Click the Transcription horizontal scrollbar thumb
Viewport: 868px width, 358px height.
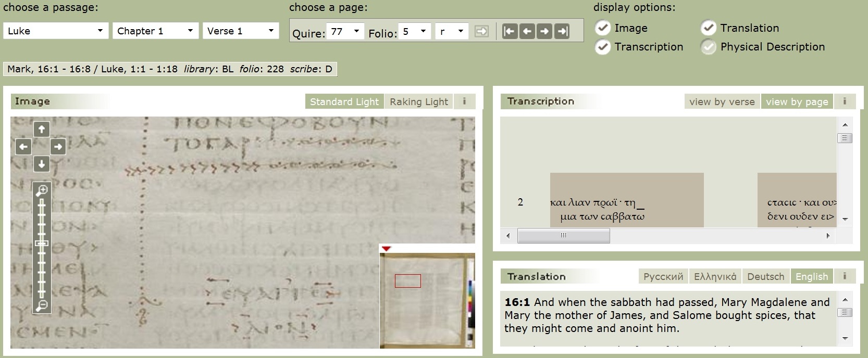563,236
